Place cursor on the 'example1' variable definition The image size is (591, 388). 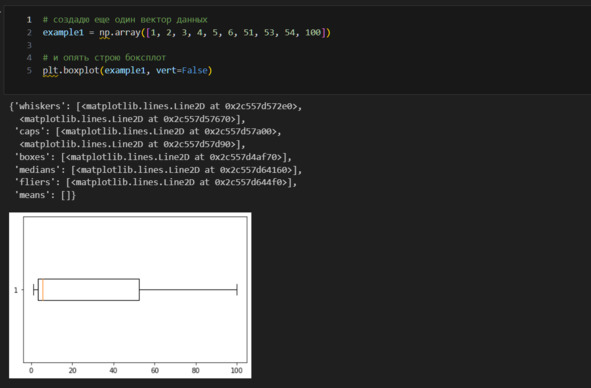click(x=63, y=32)
